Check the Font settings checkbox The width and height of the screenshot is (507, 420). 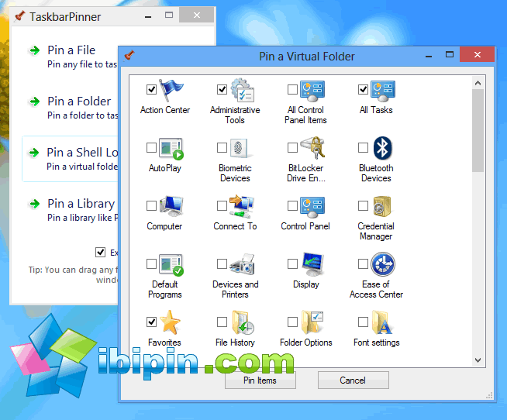pyautogui.click(x=363, y=322)
